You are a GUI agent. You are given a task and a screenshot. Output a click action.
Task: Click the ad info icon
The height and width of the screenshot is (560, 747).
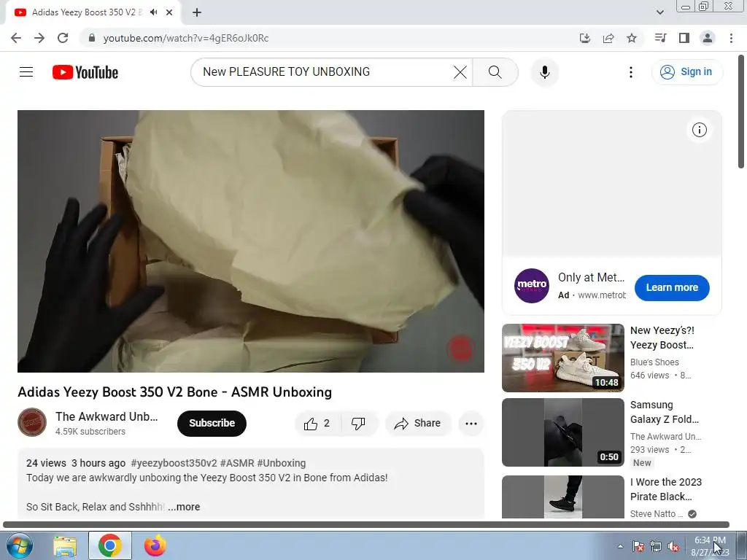click(699, 130)
